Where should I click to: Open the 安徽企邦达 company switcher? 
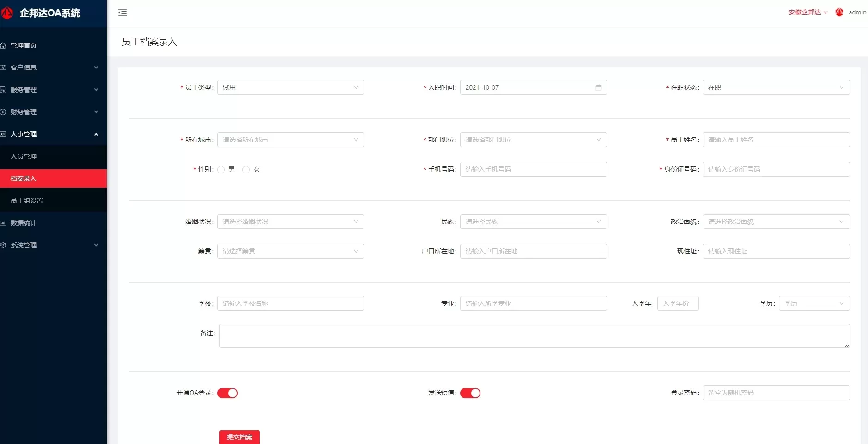pos(807,12)
